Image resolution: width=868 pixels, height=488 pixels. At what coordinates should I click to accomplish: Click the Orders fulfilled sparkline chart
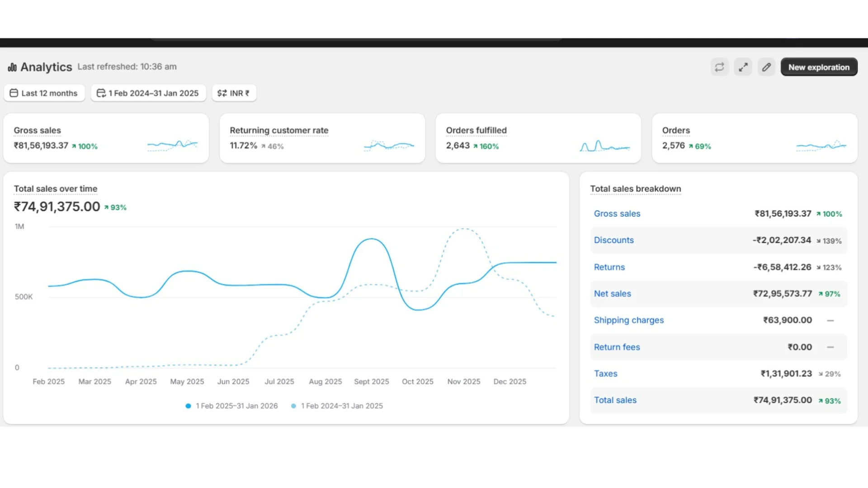pos(604,146)
